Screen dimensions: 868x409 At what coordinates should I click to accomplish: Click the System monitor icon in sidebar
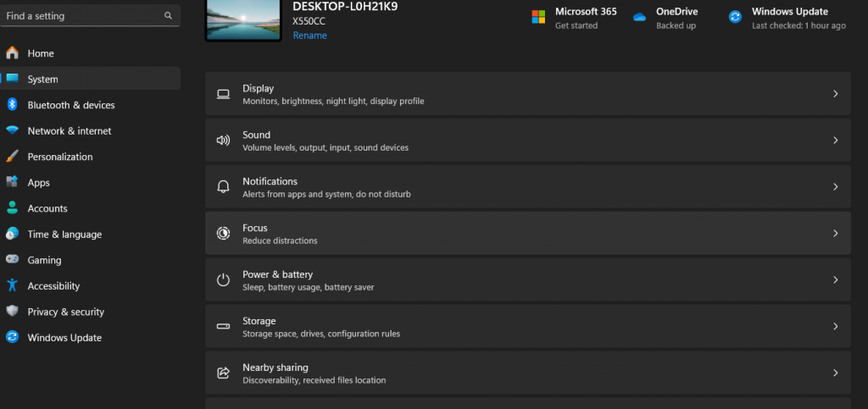click(12, 79)
